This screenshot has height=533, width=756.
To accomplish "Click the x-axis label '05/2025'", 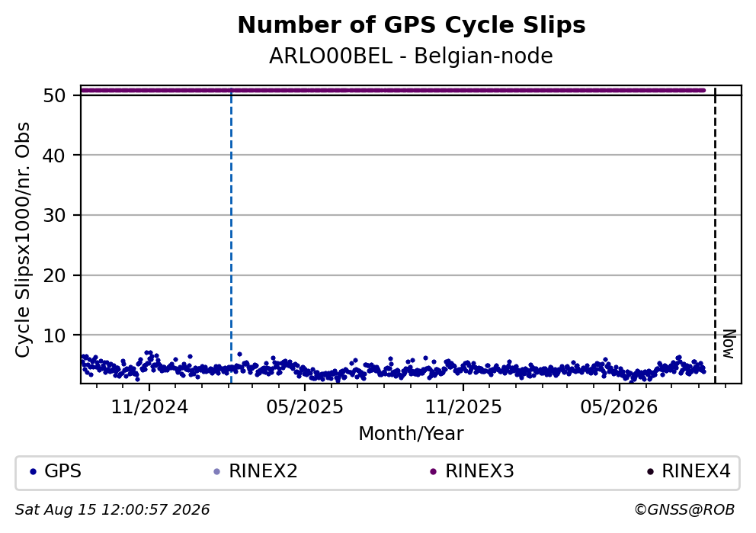I will [x=305, y=407].
